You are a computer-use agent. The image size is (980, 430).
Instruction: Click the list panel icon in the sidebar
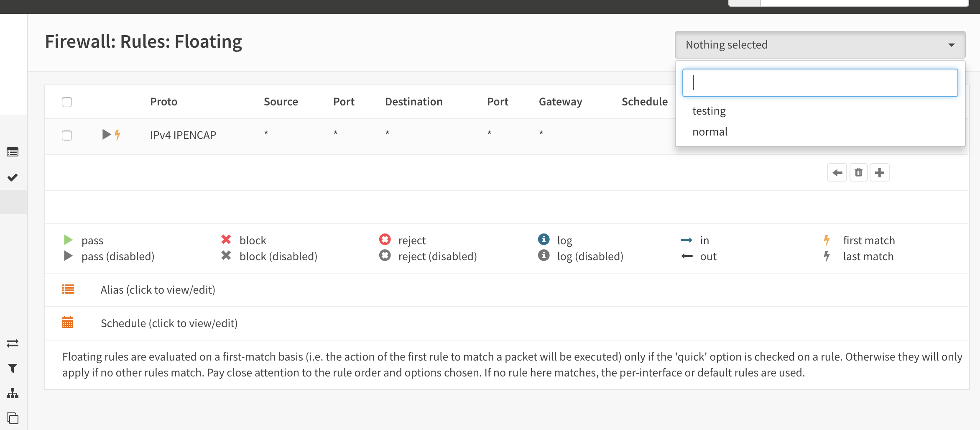pos(13,152)
